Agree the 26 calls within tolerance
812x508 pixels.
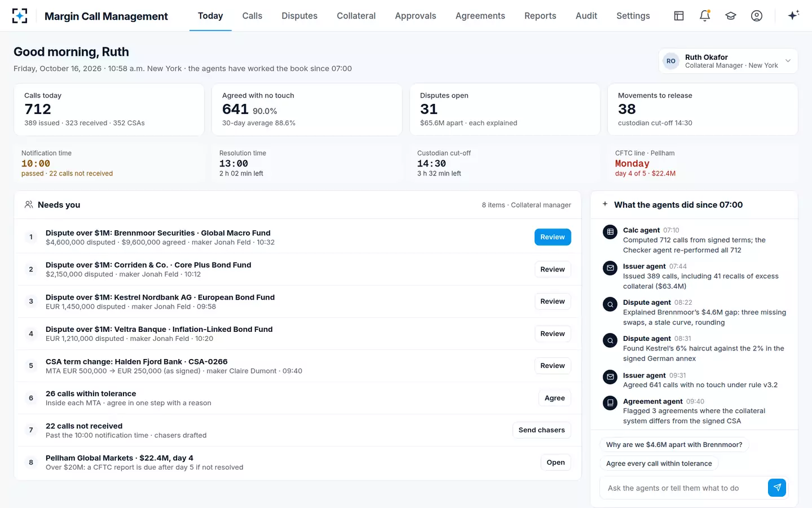(x=555, y=398)
